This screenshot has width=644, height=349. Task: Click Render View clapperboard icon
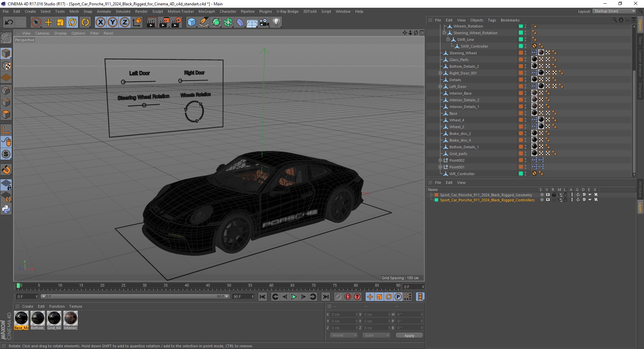[x=152, y=22]
